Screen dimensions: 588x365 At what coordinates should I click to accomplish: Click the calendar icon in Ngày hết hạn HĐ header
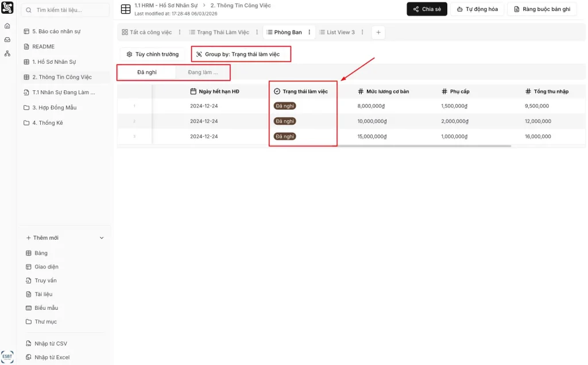click(194, 91)
